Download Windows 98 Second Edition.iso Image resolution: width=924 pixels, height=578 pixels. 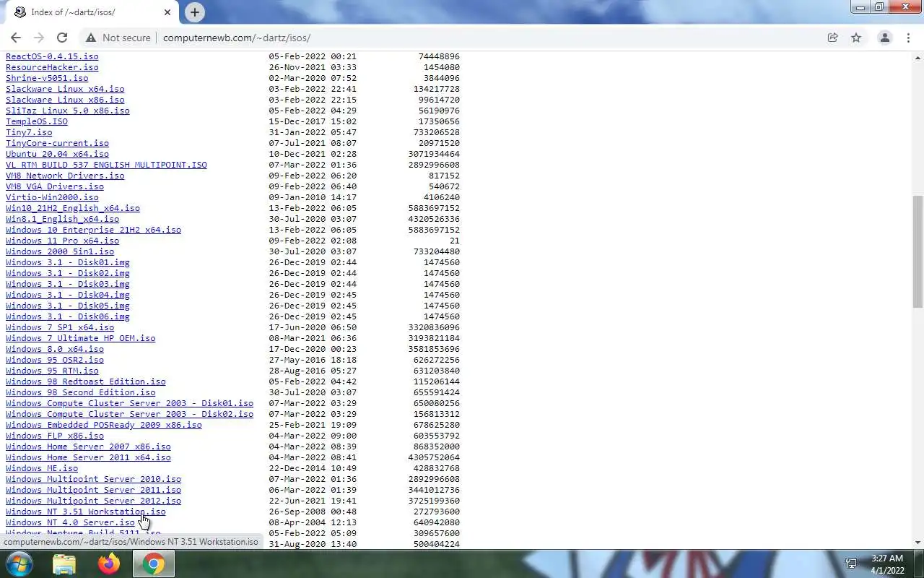(x=81, y=392)
